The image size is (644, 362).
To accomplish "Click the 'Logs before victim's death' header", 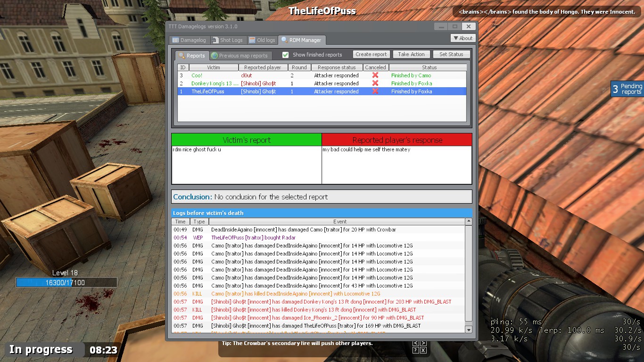I will (x=322, y=213).
